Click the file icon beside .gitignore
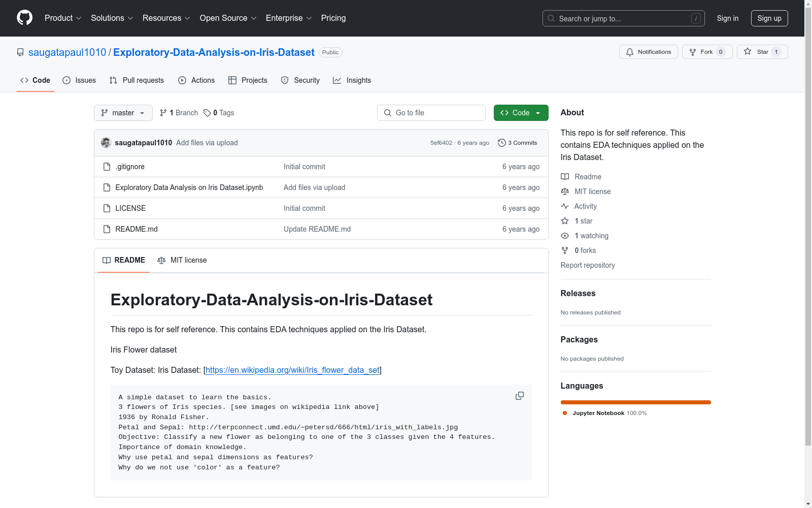This screenshot has height=508, width=812. click(107, 167)
